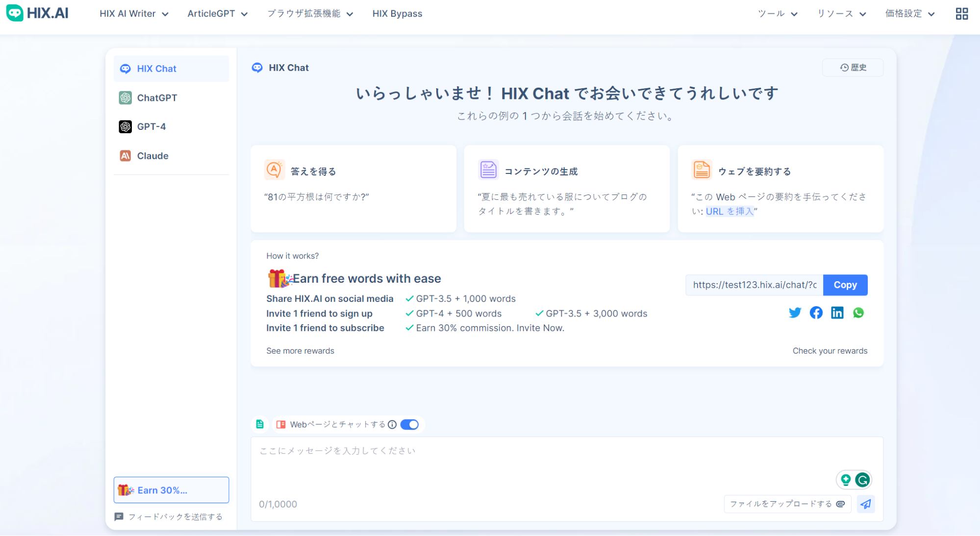Click the Facebook share icon
Viewport: 980px width, 536px height.
point(816,313)
